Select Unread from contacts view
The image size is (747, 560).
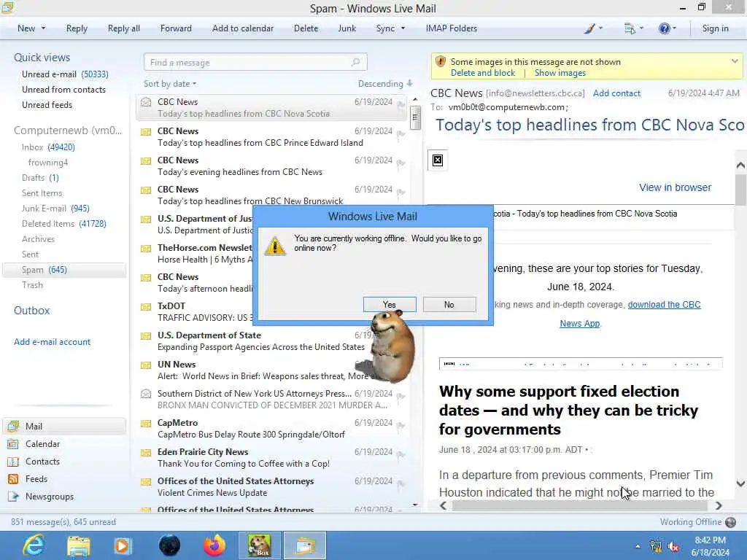pos(64,90)
